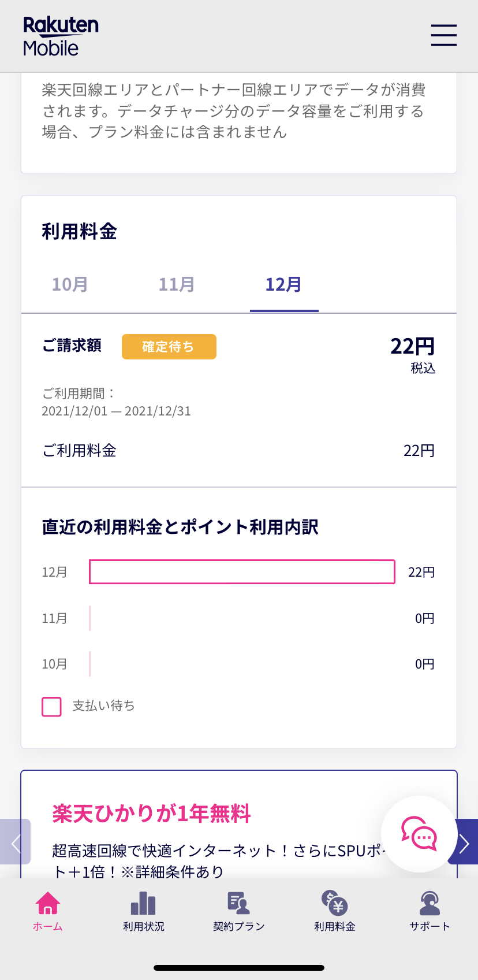Tap the Rakuten Mobile logo
The width and height of the screenshot is (478, 980).
pos(61,36)
